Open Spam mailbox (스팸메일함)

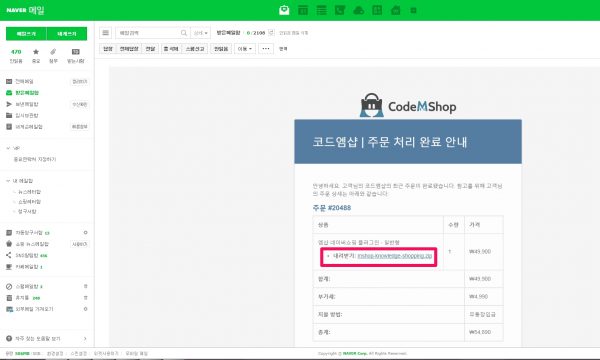[26, 286]
